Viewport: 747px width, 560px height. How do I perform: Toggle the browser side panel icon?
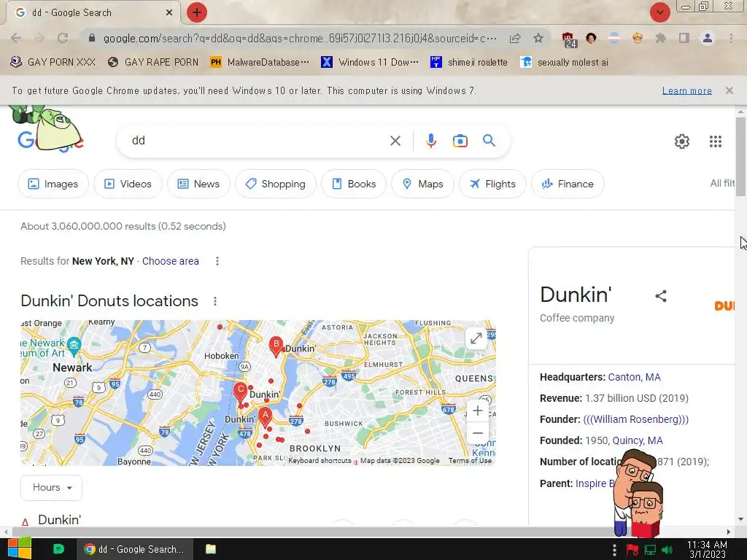point(684,38)
